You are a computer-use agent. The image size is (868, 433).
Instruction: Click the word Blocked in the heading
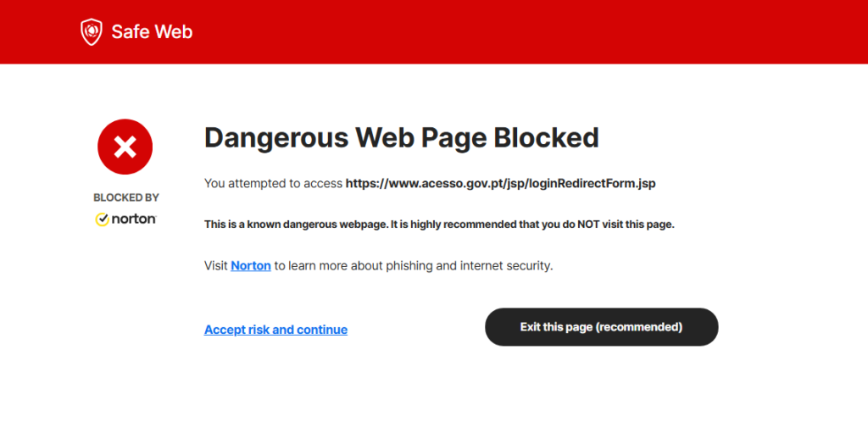[546, 137]
